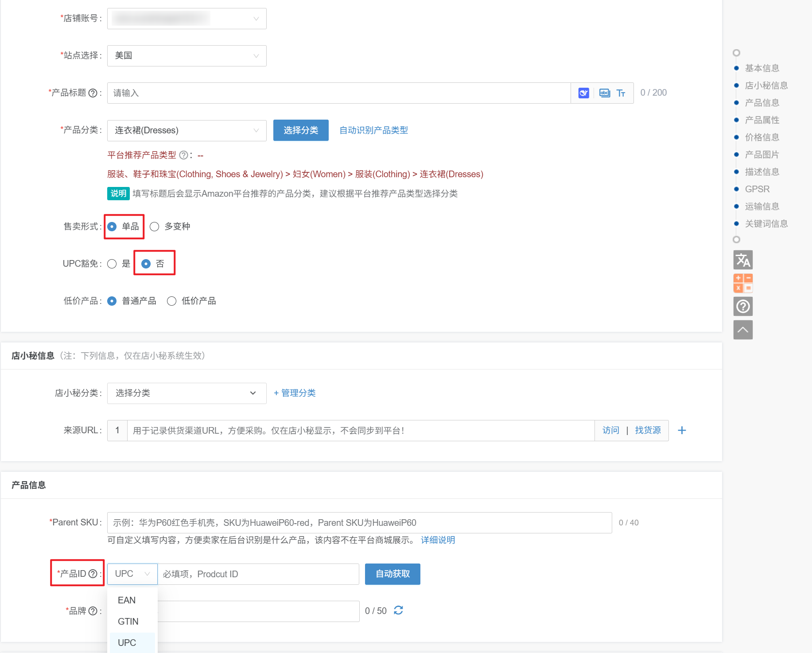Click the 选择分类 blue button
This screenshot has height=653, width=812.
300,130
